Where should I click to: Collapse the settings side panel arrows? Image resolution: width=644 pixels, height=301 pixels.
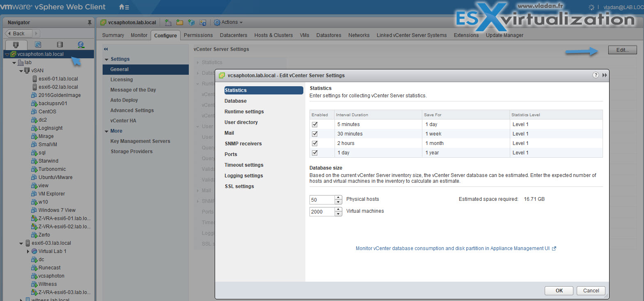tap(106, 49)
